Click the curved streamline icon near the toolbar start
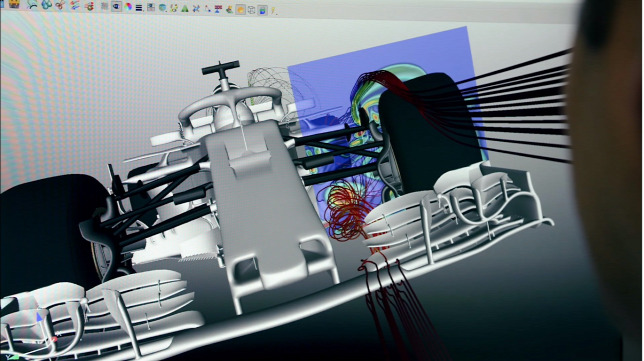The image size is (644, 361). coord(32,5)
